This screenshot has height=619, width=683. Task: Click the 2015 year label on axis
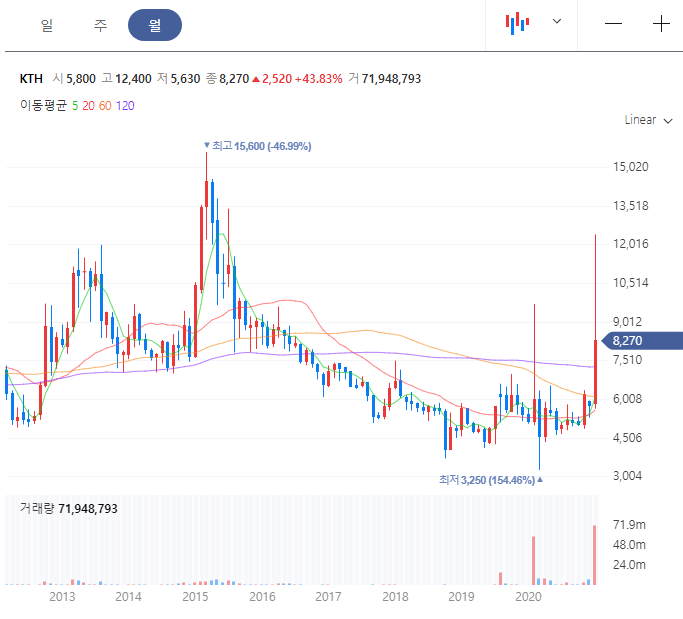[x=195, y=597]
